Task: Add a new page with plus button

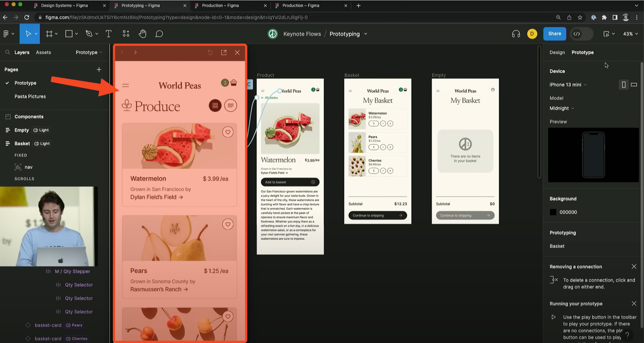Action: [99, 70]
